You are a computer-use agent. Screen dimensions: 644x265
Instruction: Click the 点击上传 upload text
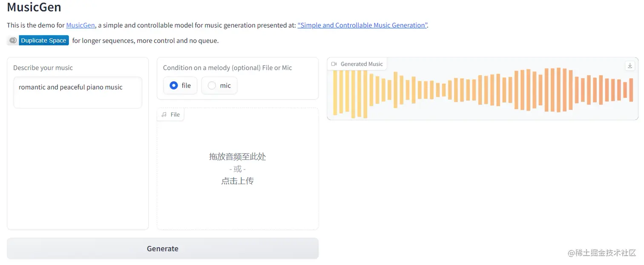pos(237,181)
